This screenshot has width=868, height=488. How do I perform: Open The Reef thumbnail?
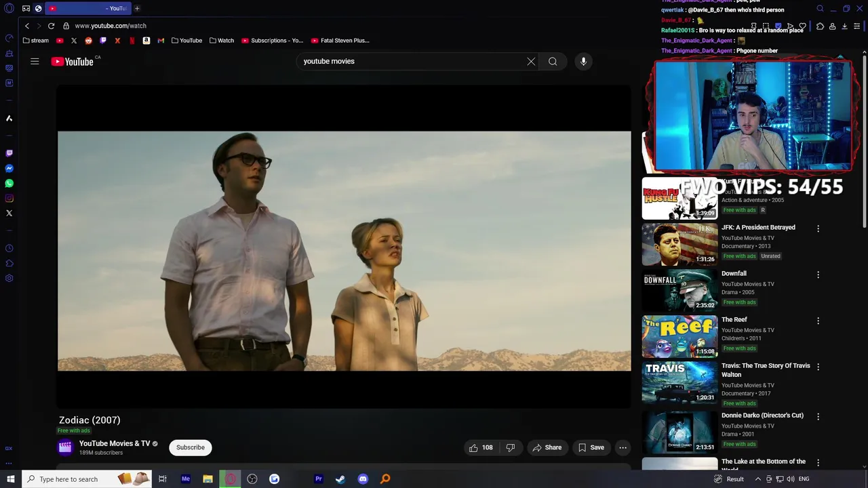679,336
